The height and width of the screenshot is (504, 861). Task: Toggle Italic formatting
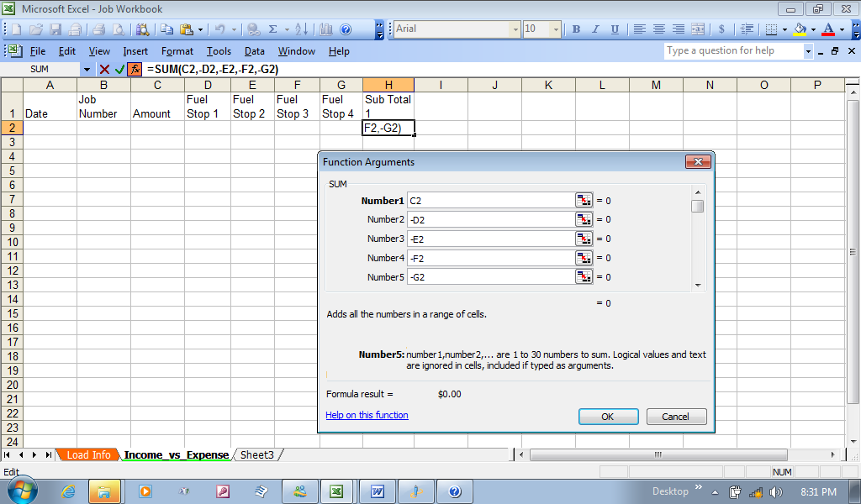595,29
